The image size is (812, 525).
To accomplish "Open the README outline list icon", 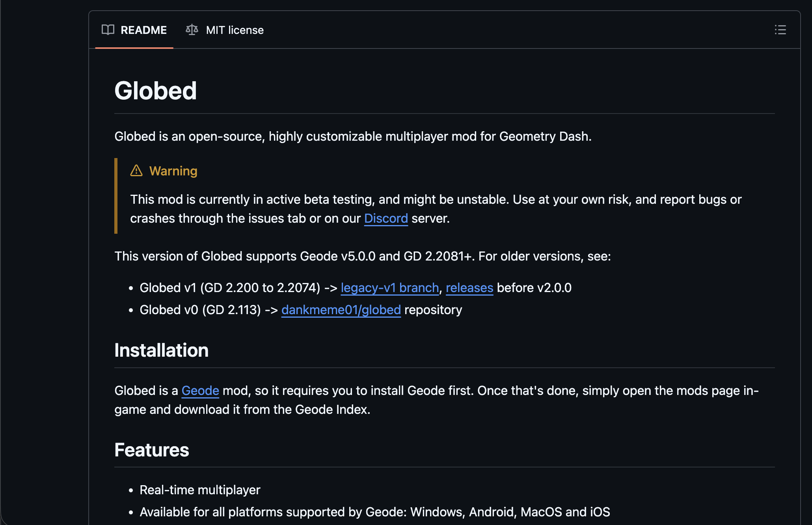I will coord(780,30).
